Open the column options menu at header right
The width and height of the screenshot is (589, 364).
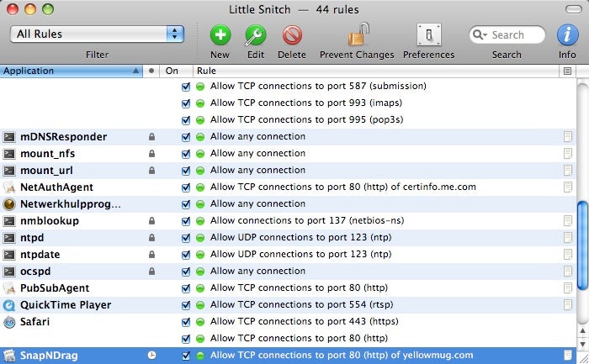(568, 71)
